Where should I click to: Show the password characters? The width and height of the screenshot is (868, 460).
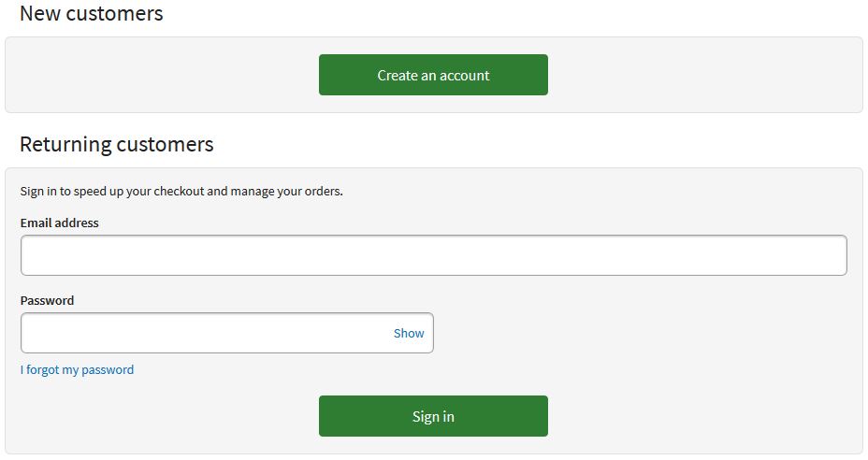409,333
